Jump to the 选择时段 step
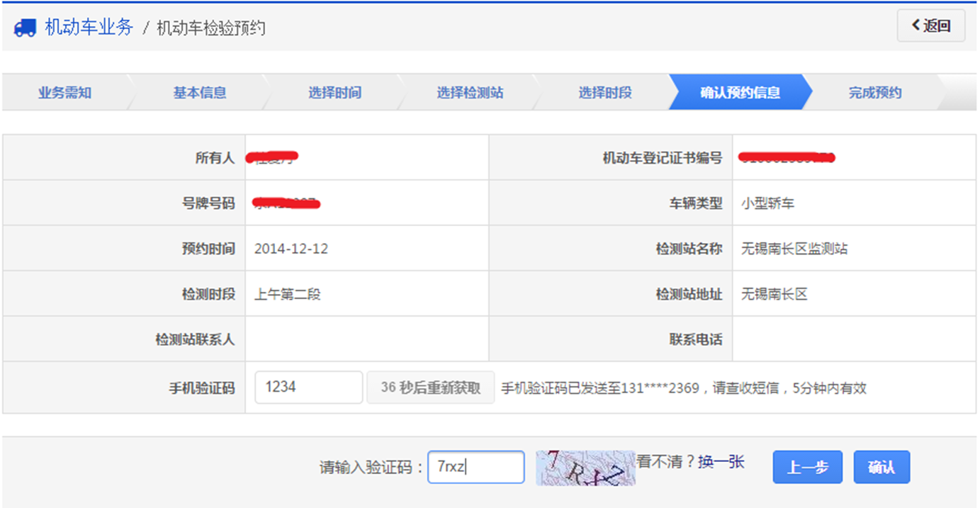Image resolution: width=980 pixels, height=508 pixels. pyautogui.click(x=604, y=93)
